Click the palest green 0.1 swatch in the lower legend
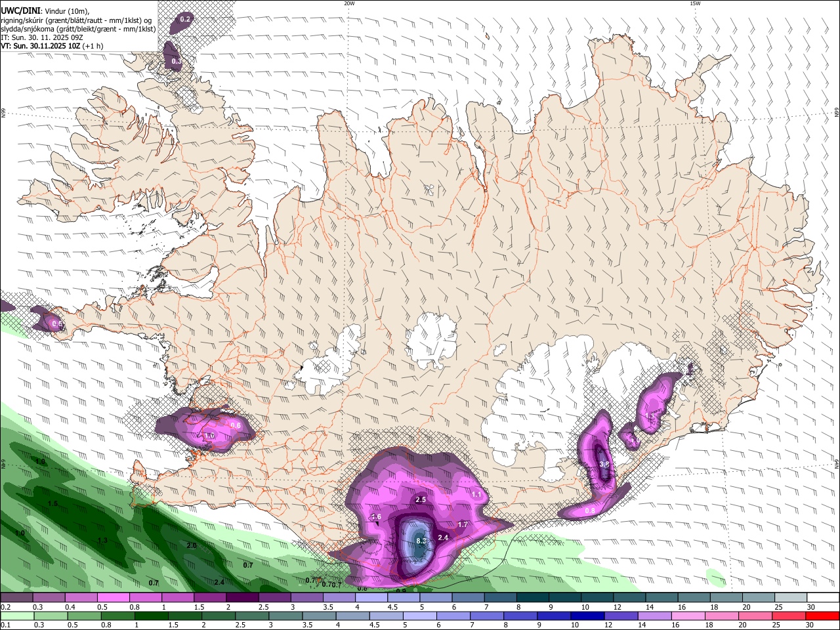 click(x=17, y=616)
